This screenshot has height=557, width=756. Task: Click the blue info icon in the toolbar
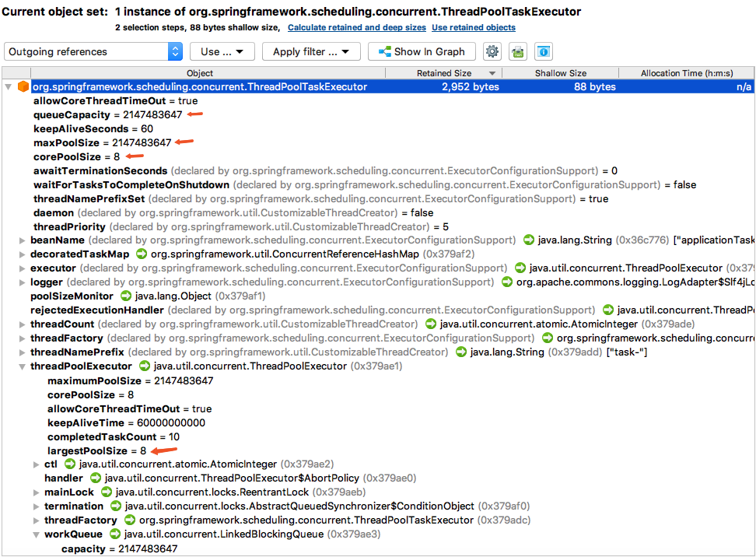[544, 51]
